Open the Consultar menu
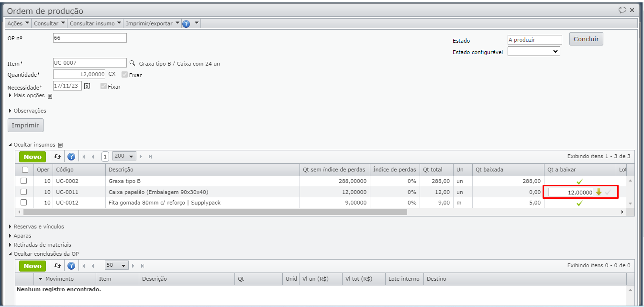644x307 pixels. click(50, 23)
